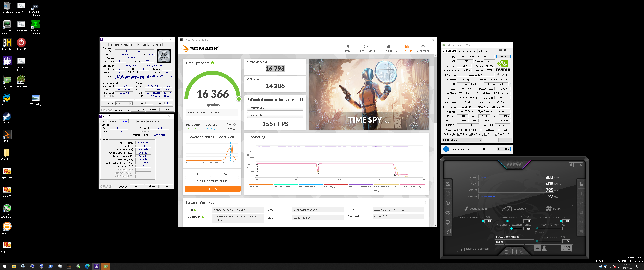Screen dimensions: 644x270
Task: Click Afterburner OC Scanner icon
Action: point(448,213)
